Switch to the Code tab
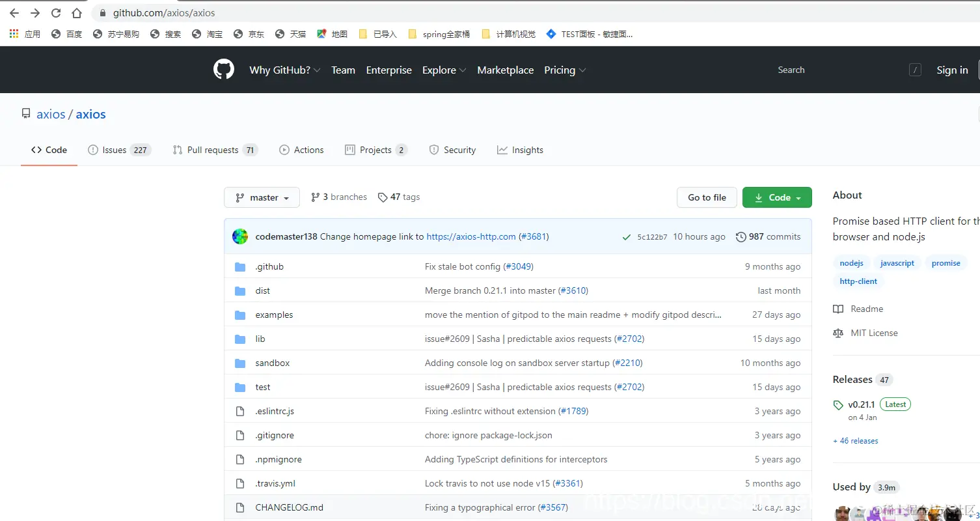Viewport: 980px width, 521px height. tap(49, 150)
